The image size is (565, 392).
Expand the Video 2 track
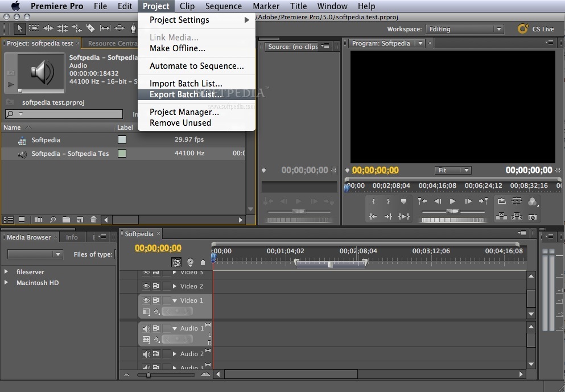pyautogui.click(x=175, y=286)
